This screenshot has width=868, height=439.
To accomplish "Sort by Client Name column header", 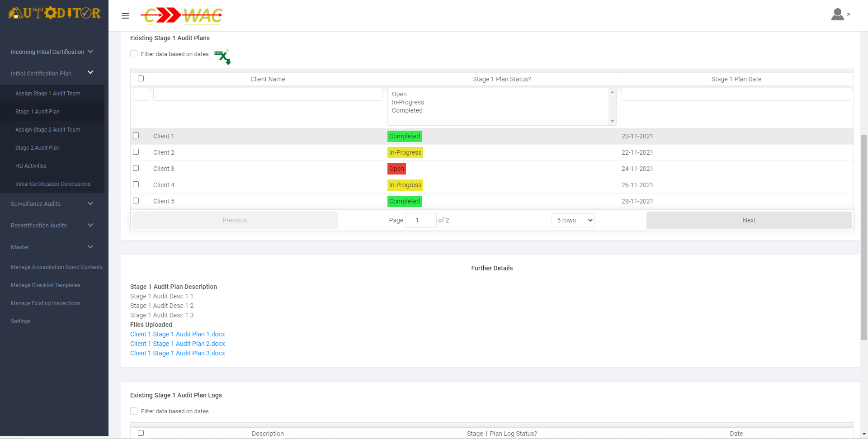I will pyautogui.click(x=268, y=79).
